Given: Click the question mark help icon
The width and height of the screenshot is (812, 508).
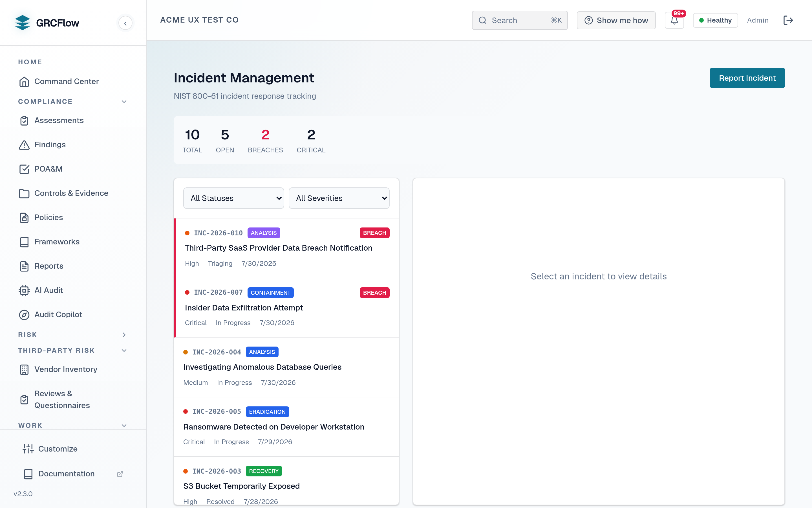Looking at the screenshot, I should (588, 21).
